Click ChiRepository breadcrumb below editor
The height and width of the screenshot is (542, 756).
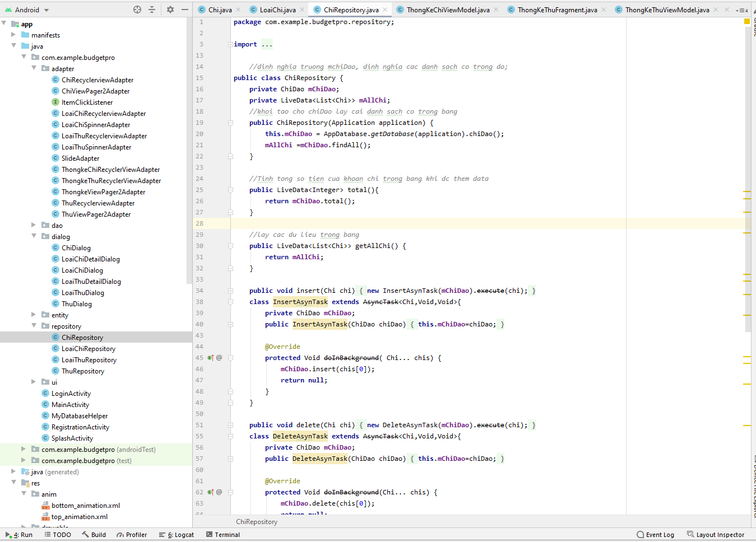pos(257,522)
